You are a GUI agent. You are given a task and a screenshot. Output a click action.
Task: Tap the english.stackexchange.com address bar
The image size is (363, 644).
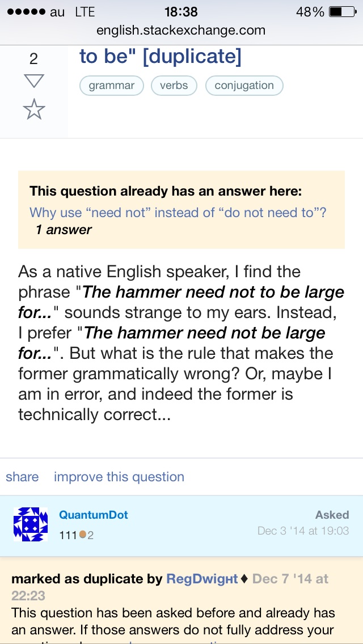point(181,30)
